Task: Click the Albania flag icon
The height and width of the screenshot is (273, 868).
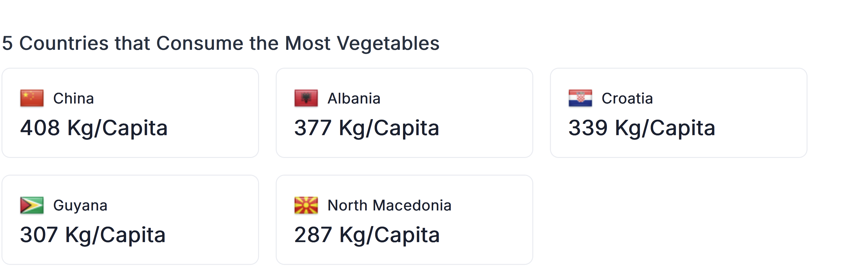Action: click(306, 98)
